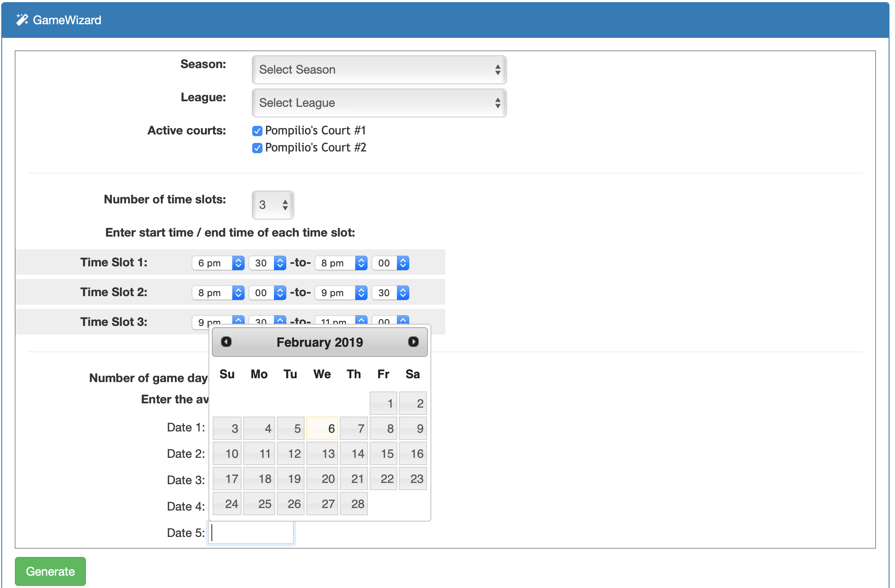This screenshot has width=895, height=588.
Task: Open the Number of time slots dropdown
Action: 273,205
